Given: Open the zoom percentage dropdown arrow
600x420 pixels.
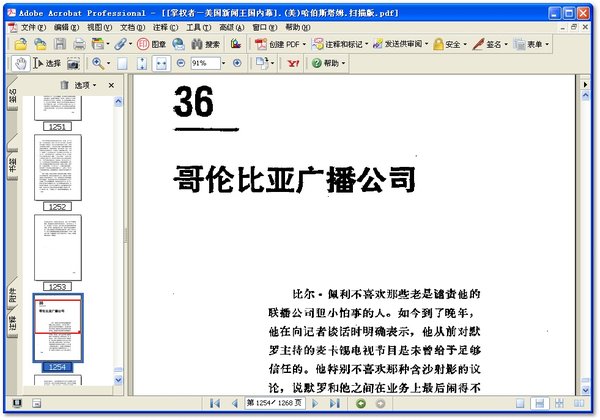Looking at the screenshot, I should pyautogui.click(x=223, y=63).
